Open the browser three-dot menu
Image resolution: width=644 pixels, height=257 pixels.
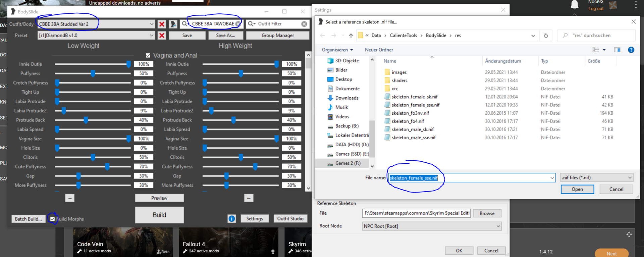636,5
